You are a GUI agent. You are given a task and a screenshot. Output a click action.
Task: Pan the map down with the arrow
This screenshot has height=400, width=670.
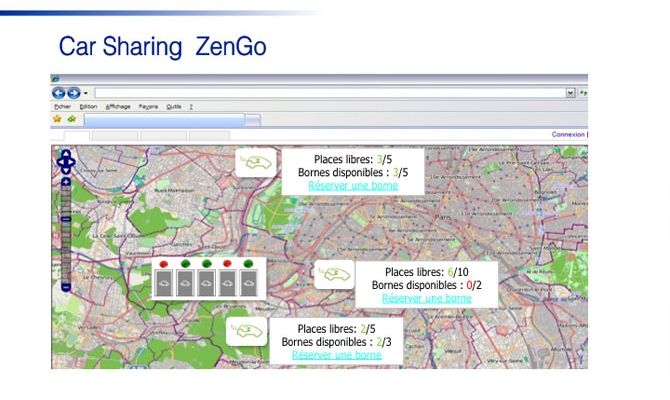click(66, 170)
